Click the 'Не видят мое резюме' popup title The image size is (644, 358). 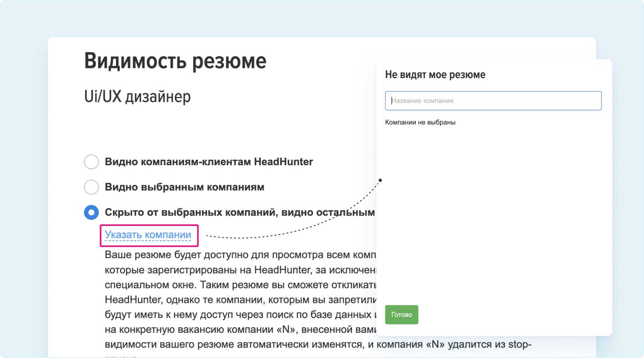point(435,75)
